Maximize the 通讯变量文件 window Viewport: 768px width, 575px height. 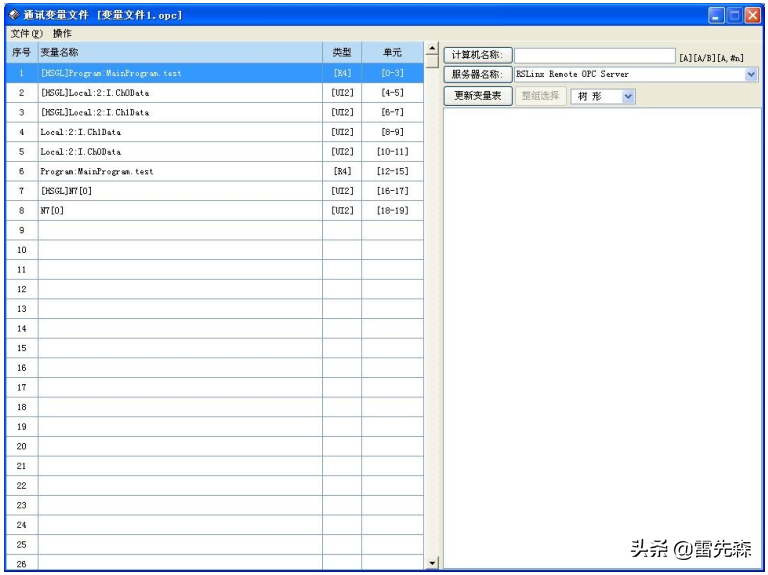pyautogui.click(x=734, y=15)
